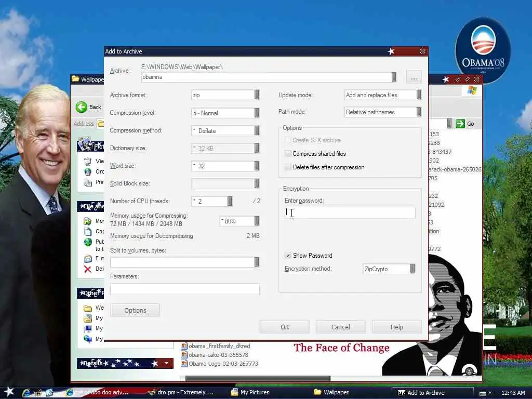Open the Split to volumes dropdown
This screenshot has height=399, width=532.
click(x=257, y=262)
